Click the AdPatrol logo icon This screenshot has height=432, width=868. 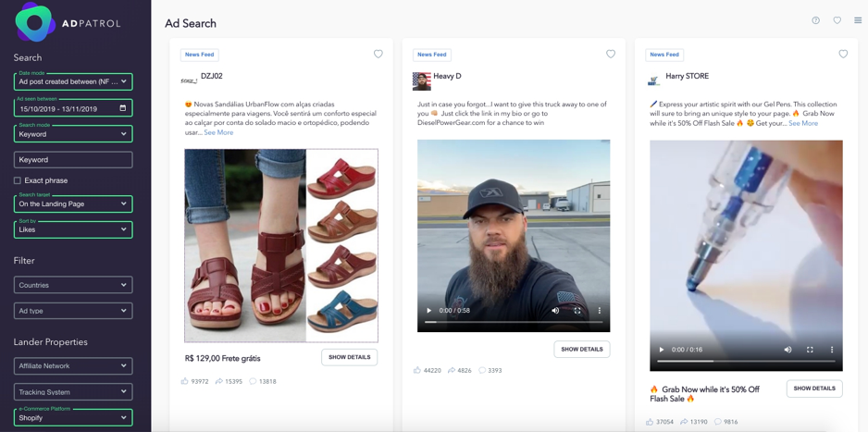click(35, 22)
